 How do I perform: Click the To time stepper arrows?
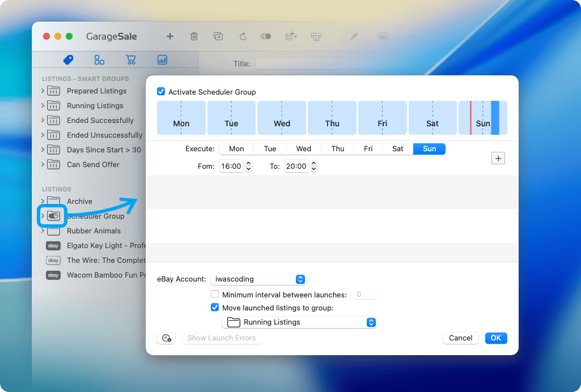314,166
